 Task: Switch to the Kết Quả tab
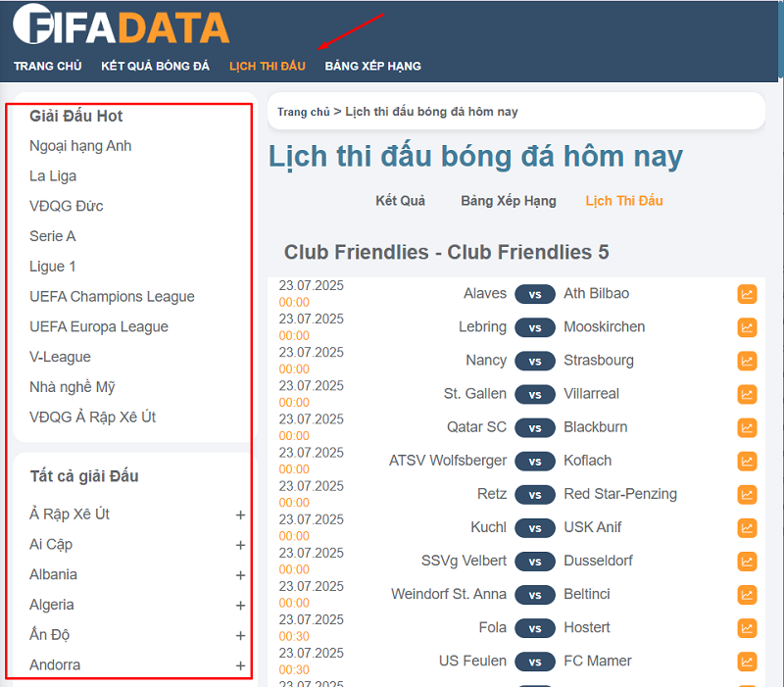pyautogui.click(x=401, y=201)
